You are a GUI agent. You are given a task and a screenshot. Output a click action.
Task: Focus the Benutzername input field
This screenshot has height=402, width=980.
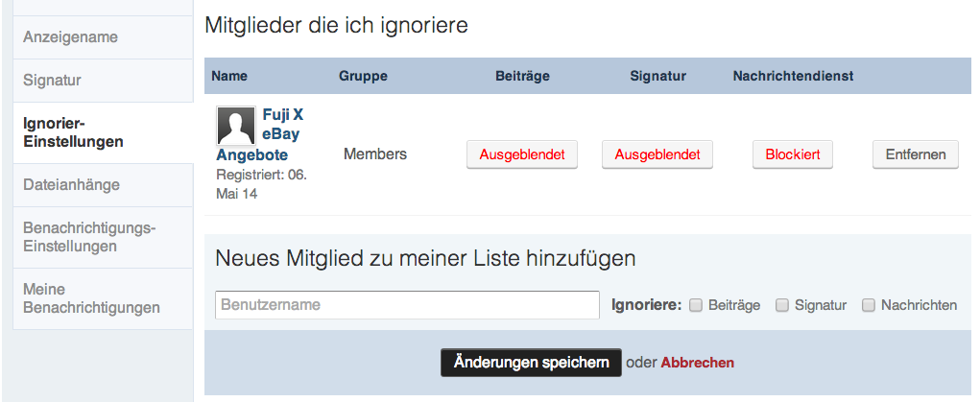(407, 305)
